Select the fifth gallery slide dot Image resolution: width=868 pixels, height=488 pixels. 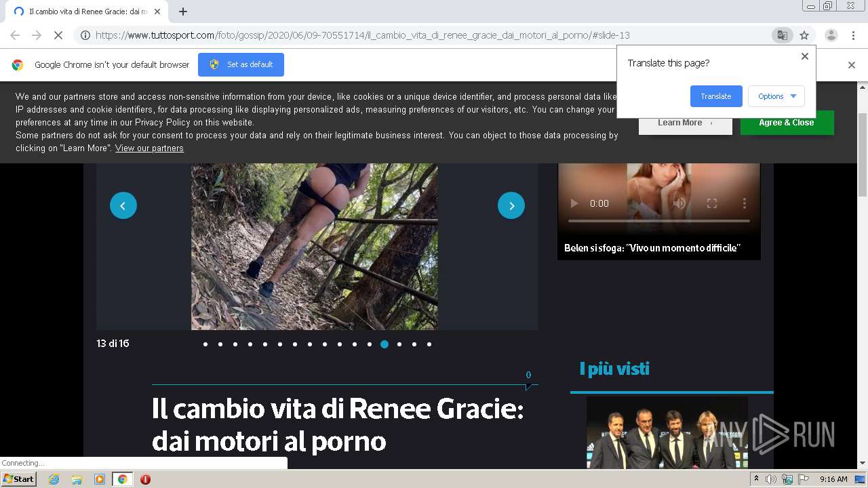[265, 344]
